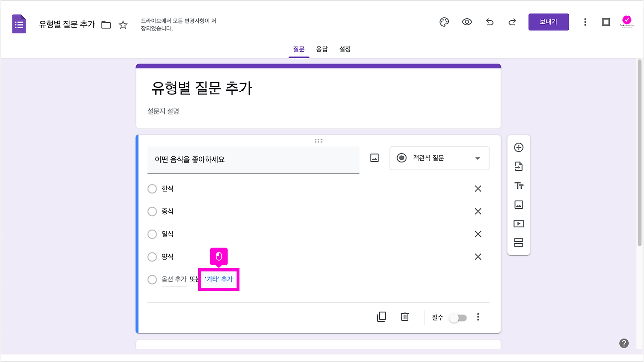Preview the form with the eye icon

point(466,22)
